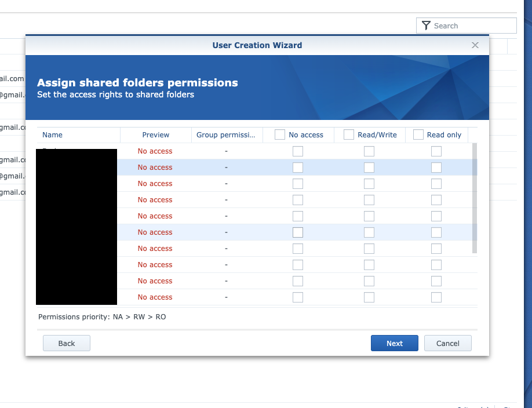Click the Group permissions column header
Image resolution: width=532 pixels, height=408 pixels.
(x=227, y=134)
